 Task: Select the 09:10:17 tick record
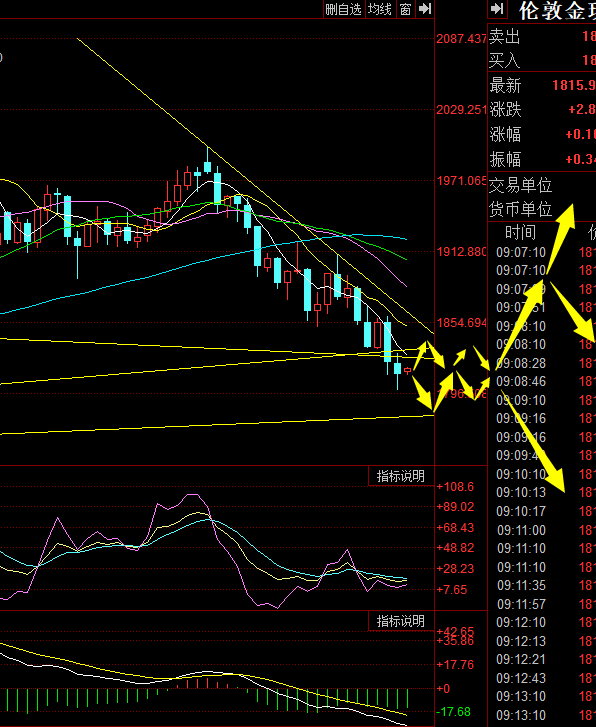coord(542,511)
